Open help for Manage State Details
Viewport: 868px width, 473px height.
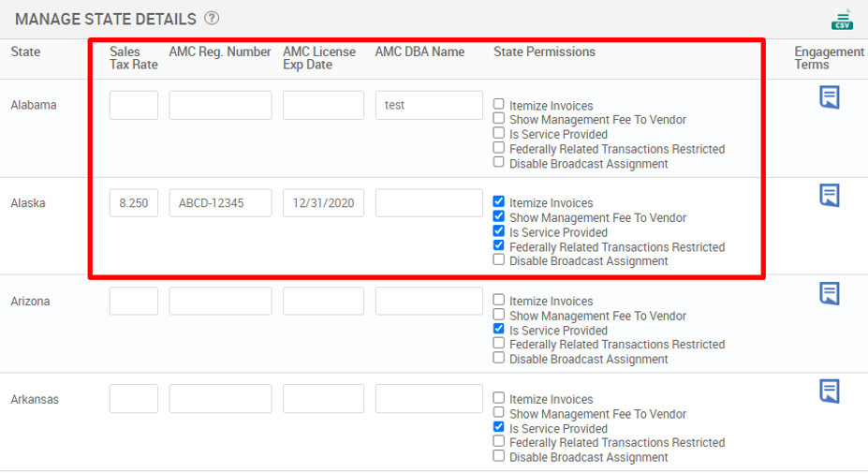(212, 19)
